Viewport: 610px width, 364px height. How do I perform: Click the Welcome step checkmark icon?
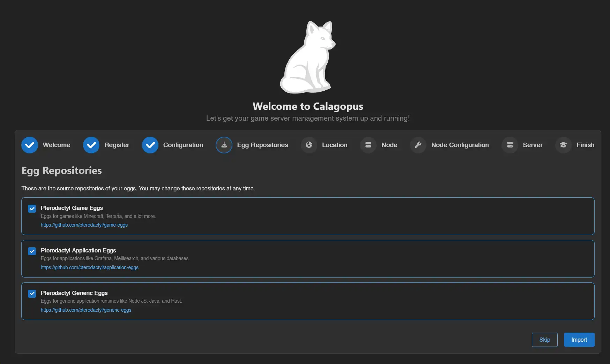[x=30, y=145]
